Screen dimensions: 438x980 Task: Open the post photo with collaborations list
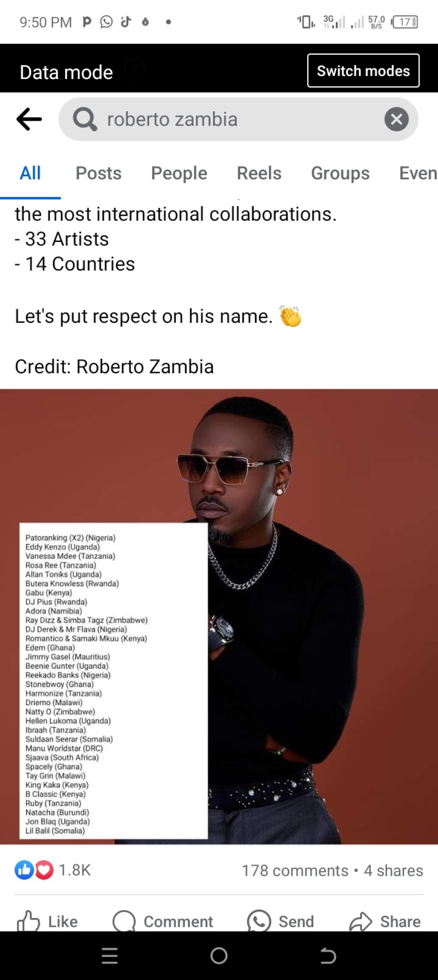coord(219,616)
